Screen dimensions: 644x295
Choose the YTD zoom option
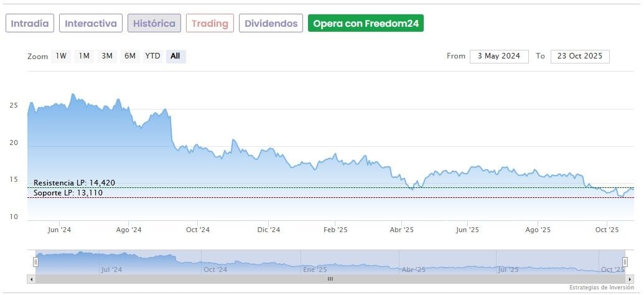pos(152,56)
